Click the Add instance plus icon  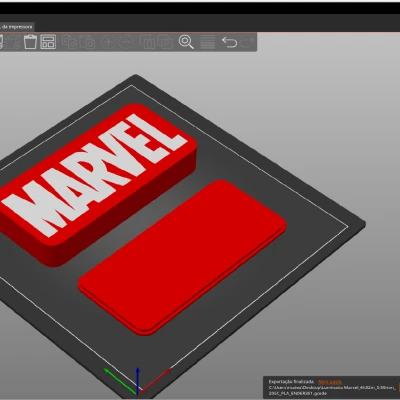coord(108,42)
